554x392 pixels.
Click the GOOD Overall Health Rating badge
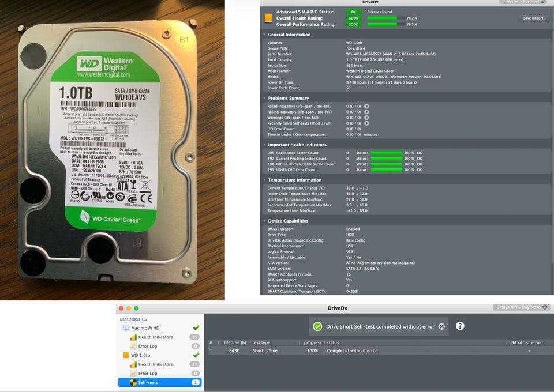[x=353, y=18]
